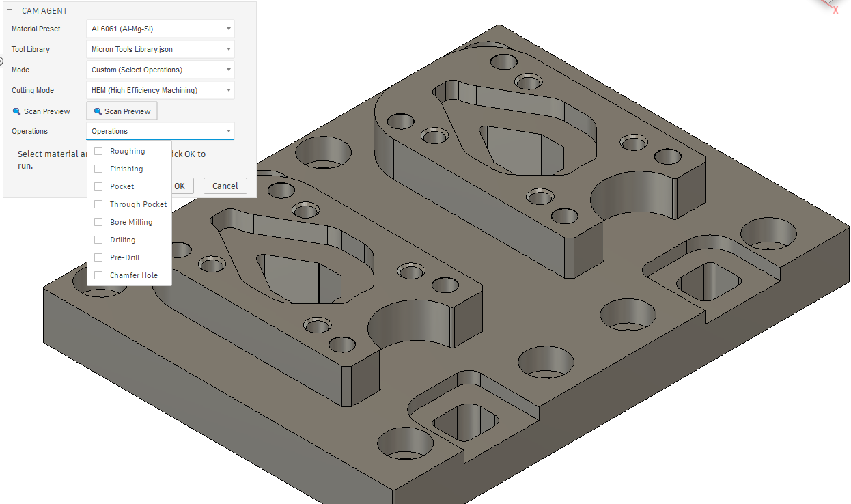The image size is (851, 504).
Task: Collapse the CAM AGENT panel header
Action: pos(10,10)
